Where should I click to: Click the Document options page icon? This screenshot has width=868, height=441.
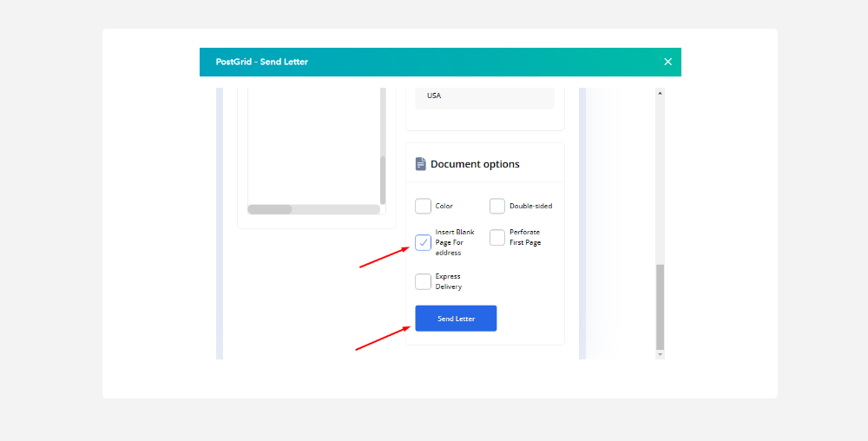point(421,164)
